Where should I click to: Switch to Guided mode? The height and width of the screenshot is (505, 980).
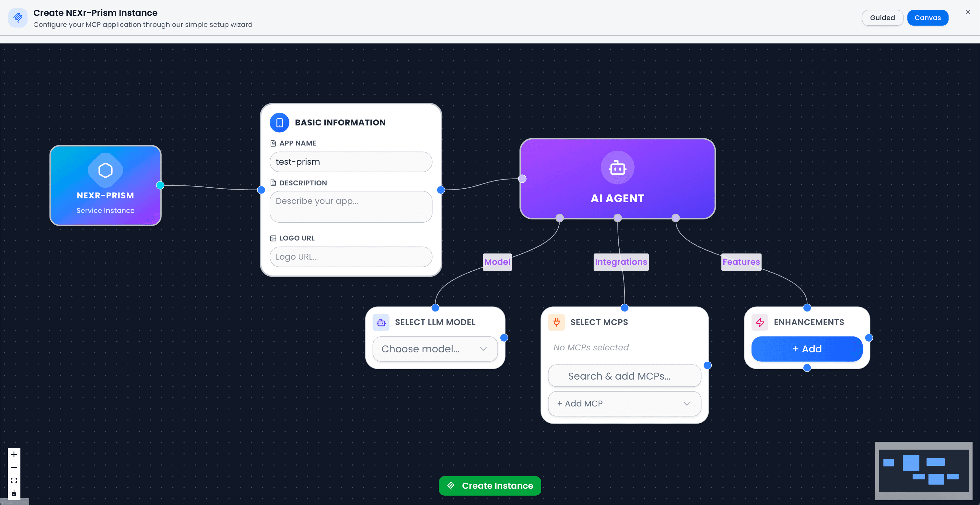pos(882,18)
